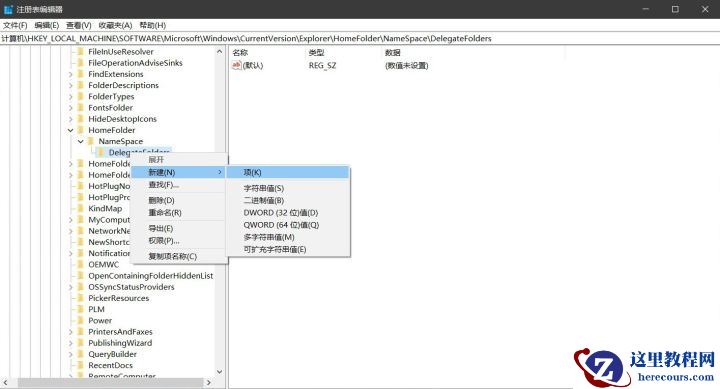Click the tree horizontal scroll right arrow
The height and width of the screenshot is (389, 720).
pos(208,382)
